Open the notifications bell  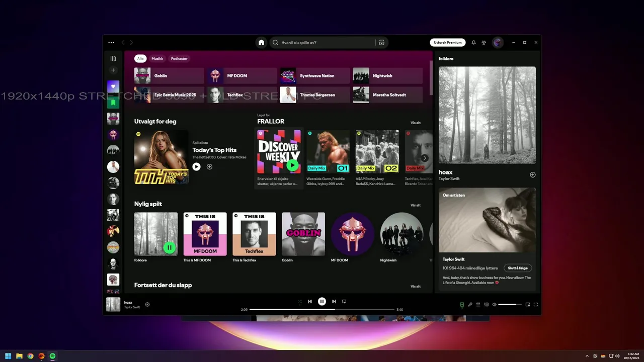coord(473,43)
